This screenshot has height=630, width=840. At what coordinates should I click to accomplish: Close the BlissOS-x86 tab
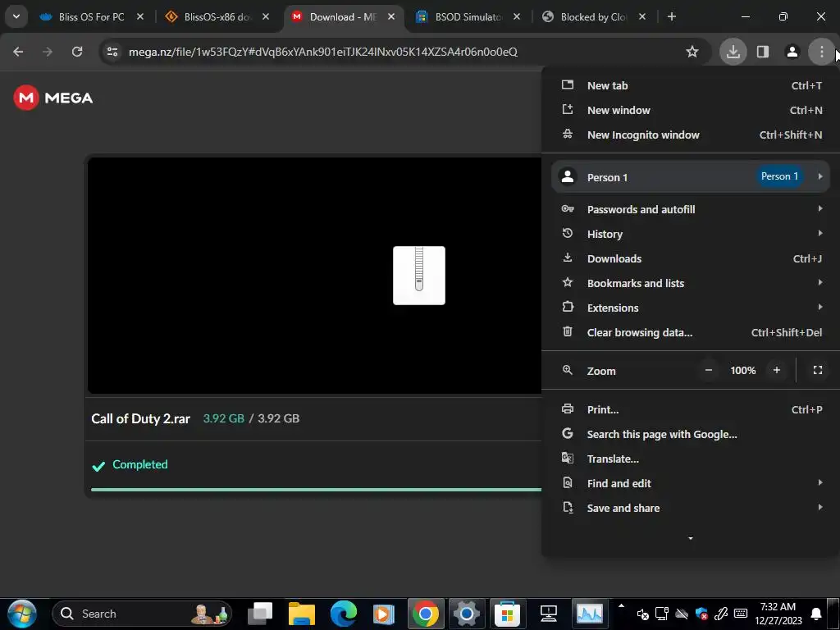(265, 16)
